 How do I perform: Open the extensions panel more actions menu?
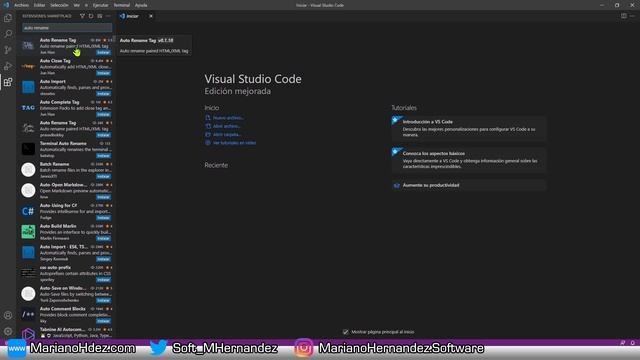[x=108, y=16]
